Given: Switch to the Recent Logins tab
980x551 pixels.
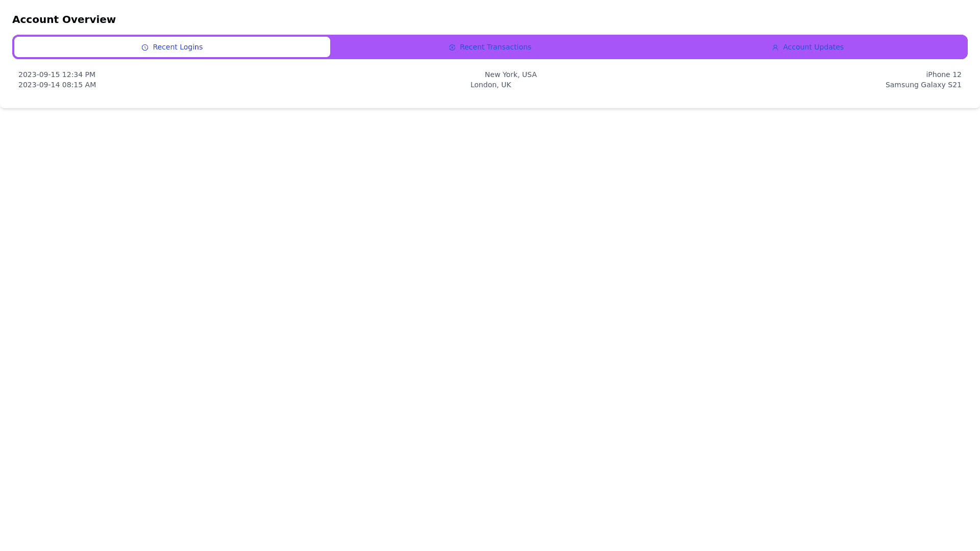Looking at the screenshot, I should (172, 47).
